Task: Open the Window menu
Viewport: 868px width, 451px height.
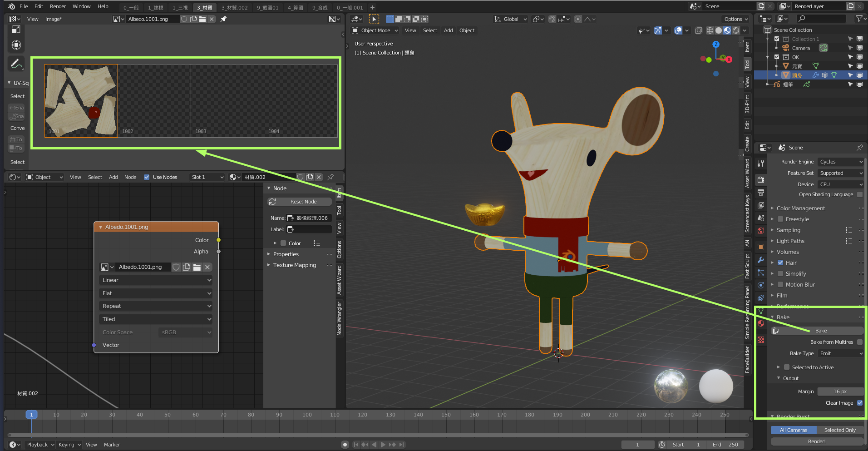Action: [x=81, y=6]
